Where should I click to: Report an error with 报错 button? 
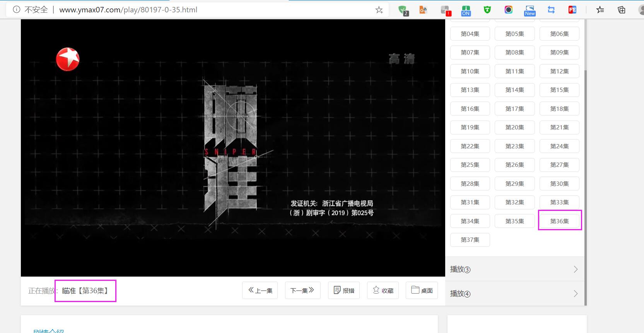click(344, 290)
